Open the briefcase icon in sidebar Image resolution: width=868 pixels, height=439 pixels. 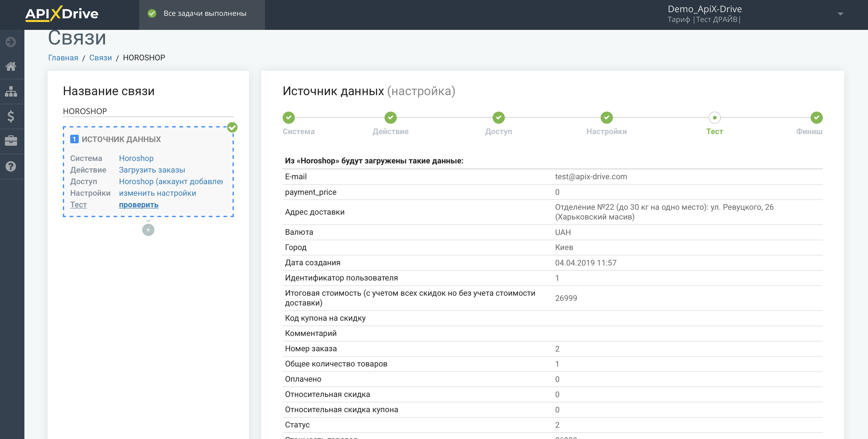point(11,141)
